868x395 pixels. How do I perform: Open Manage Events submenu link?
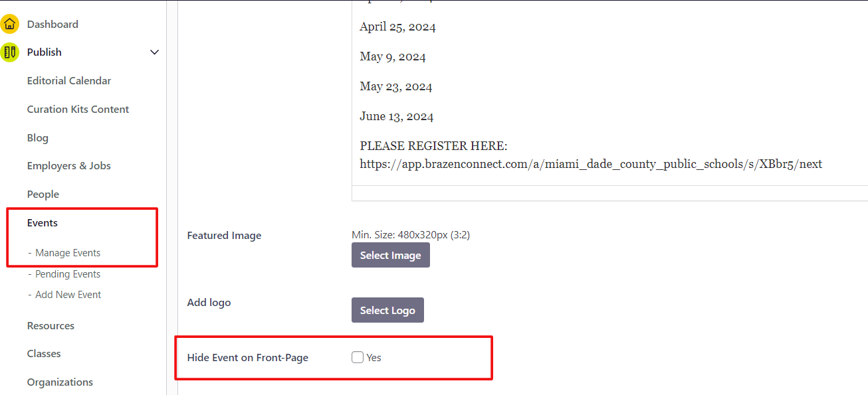[68, 253]
